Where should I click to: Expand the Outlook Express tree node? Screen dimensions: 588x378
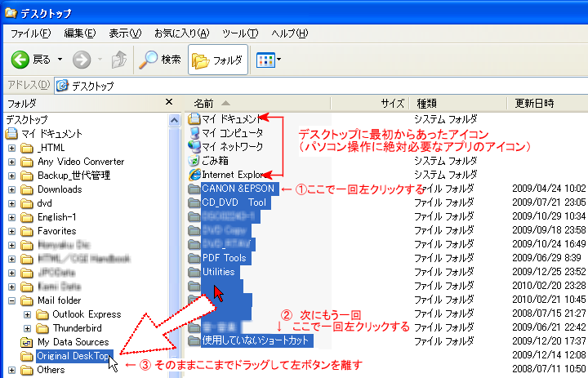27,314
